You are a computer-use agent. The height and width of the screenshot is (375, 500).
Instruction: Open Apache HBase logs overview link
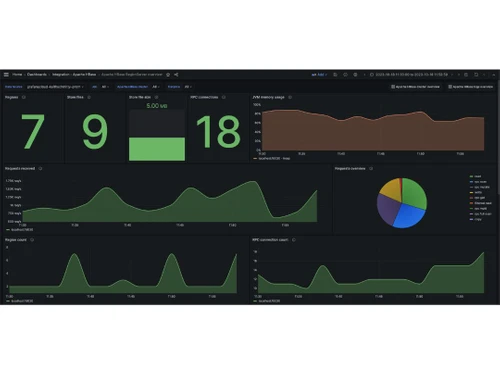471,87
